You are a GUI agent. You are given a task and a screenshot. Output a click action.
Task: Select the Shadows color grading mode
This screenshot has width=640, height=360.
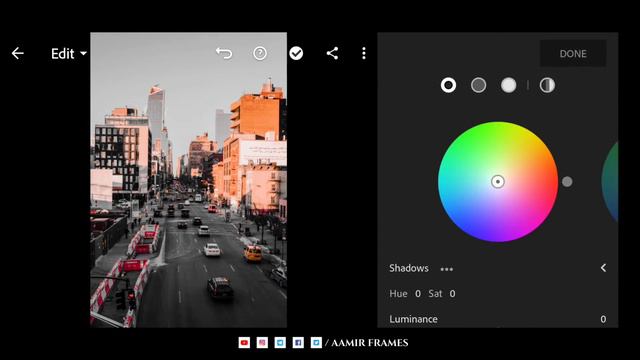point(448,85)
